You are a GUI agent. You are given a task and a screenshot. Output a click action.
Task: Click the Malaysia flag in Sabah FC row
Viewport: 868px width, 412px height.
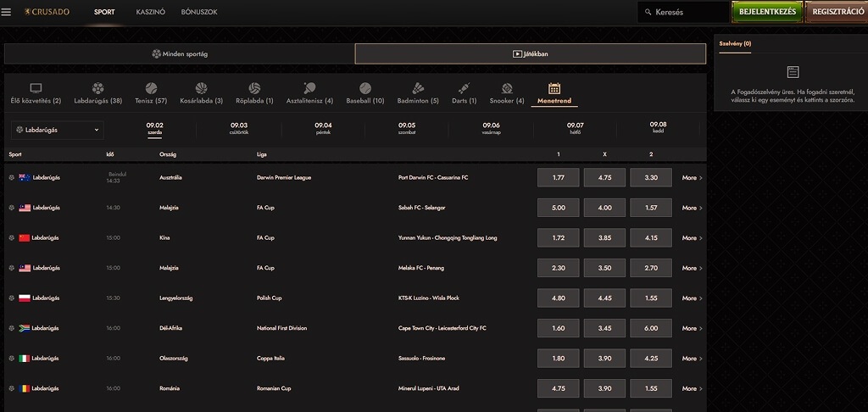point(25,208)
